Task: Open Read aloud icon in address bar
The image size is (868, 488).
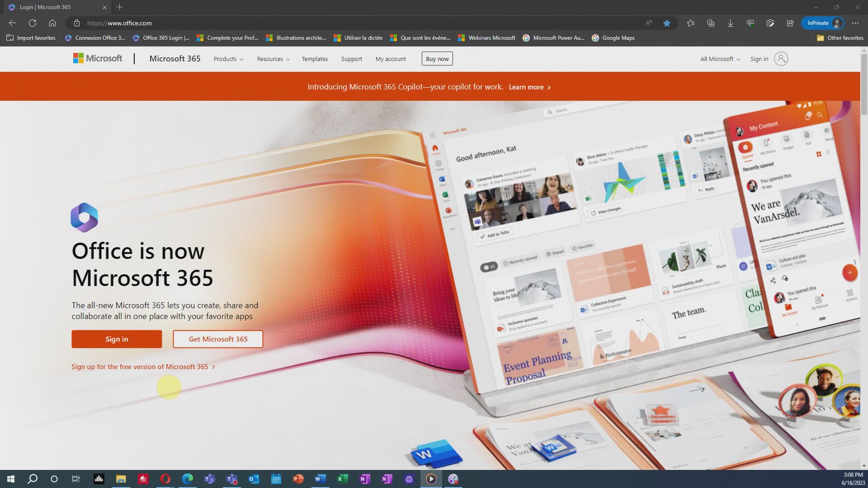Action: [649, 23]
